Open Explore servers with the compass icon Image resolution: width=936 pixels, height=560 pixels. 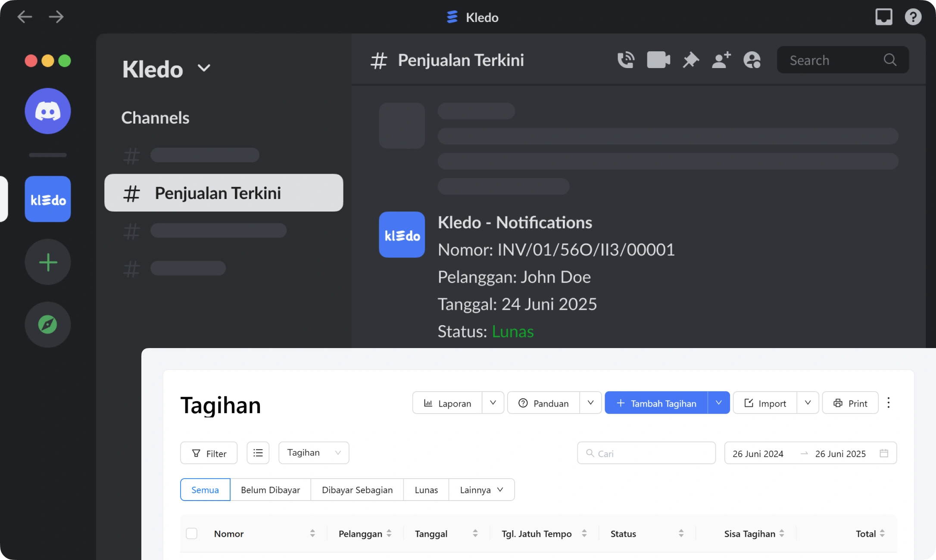(x=47, y=324)
